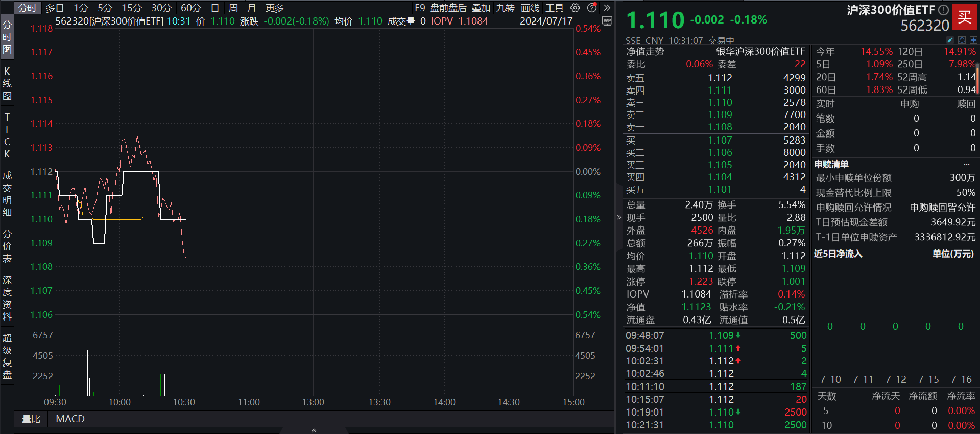980x434 pixels.
Task: Click info icon beside 沪深300价值ETF name
Action: pyautogui.click(x=944, y=10)
